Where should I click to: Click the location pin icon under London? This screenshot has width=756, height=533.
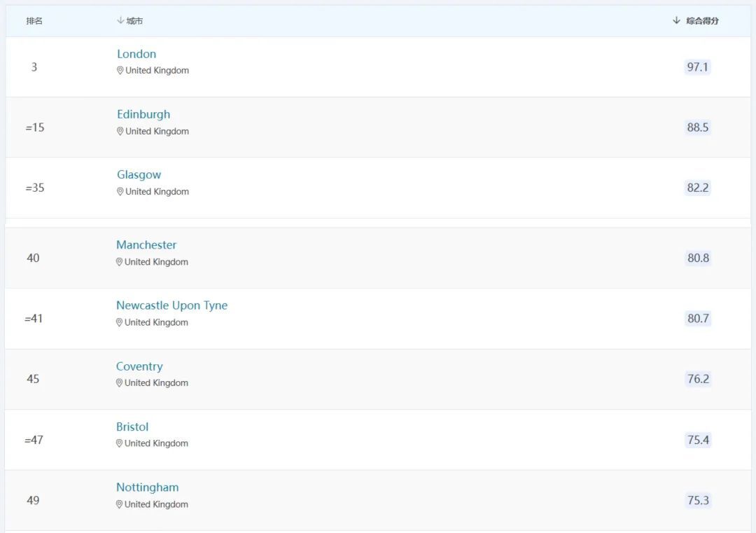click(120, 71)
